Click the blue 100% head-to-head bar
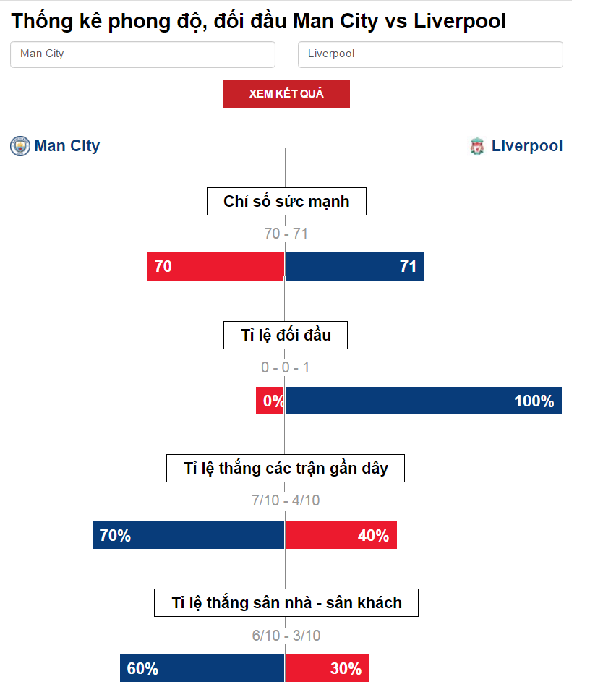Viewport: 603px width, 700px height. point(424,401)
